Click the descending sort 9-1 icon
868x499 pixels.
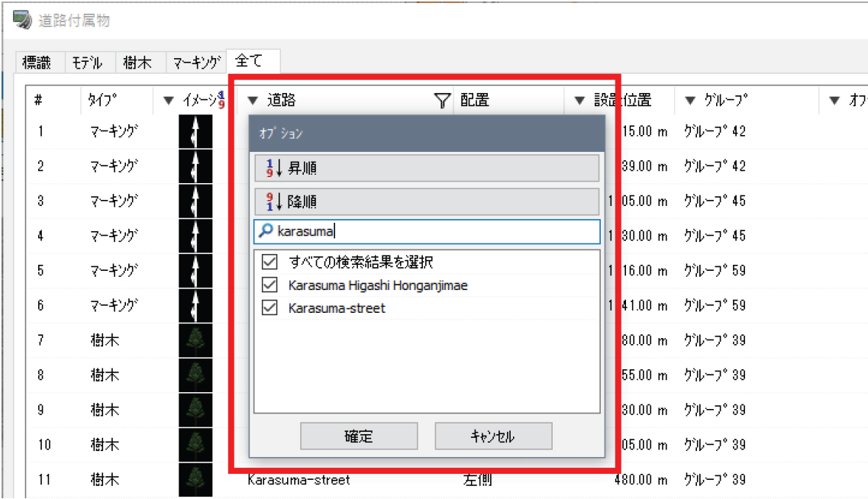[x=273, y=201]
